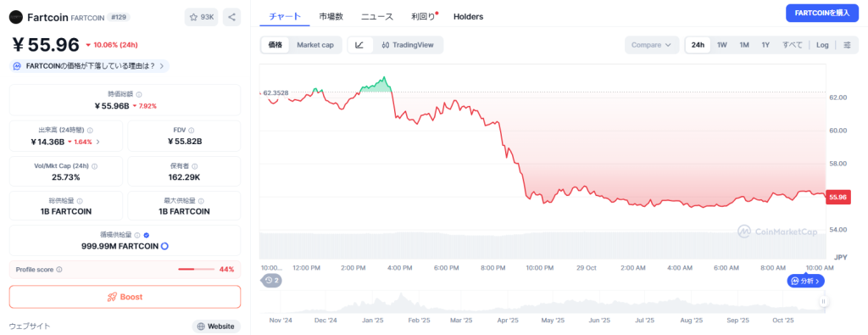
Task: Select the 価格 chart toggle
Action: click(275, 45)
